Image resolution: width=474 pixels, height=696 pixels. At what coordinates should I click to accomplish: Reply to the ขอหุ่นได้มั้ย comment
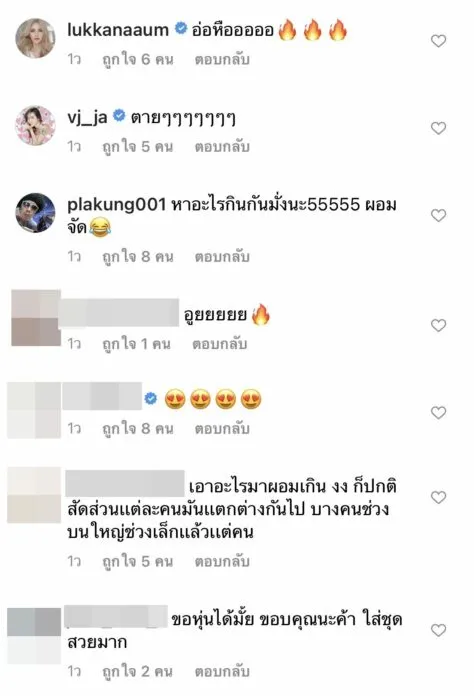pos(222,672)
